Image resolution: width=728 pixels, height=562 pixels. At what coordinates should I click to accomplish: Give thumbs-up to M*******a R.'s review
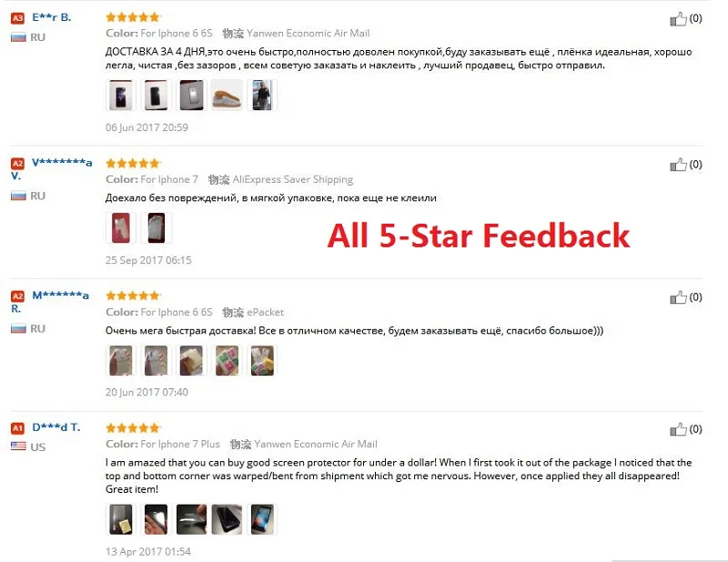[678, 297]
